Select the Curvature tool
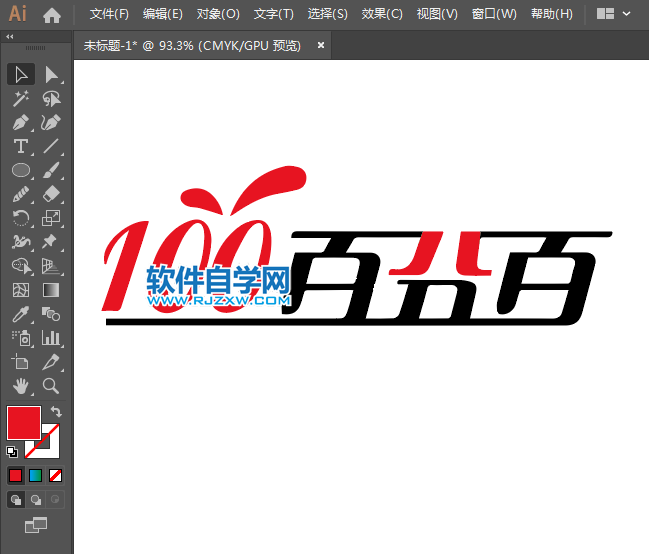The height and width of the screenshot is (554, 649). point(51,123)
